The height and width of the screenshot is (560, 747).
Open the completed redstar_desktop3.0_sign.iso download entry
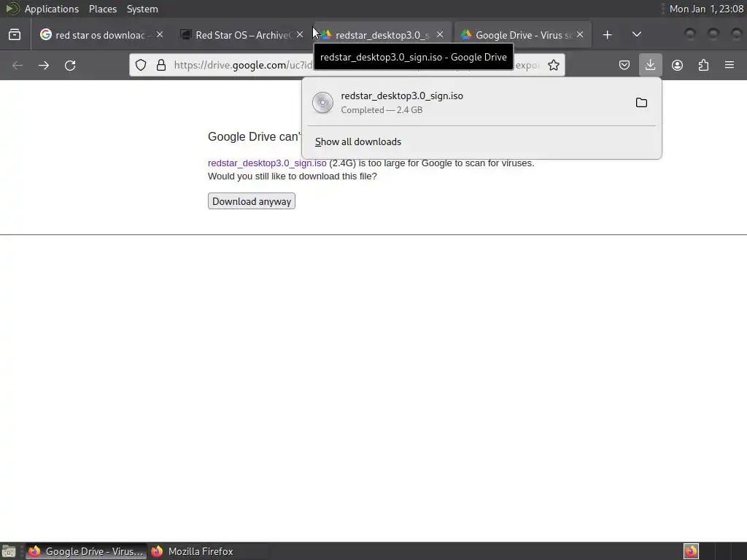point(481,102)
